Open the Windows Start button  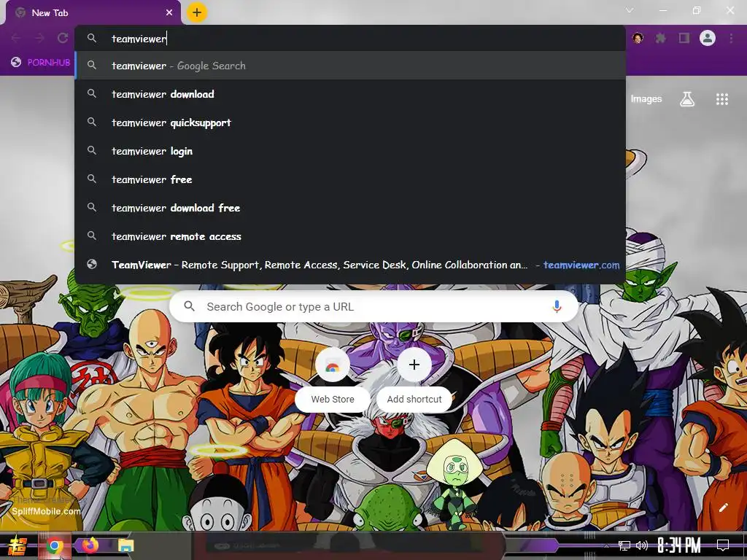click(x=18, y=545)
